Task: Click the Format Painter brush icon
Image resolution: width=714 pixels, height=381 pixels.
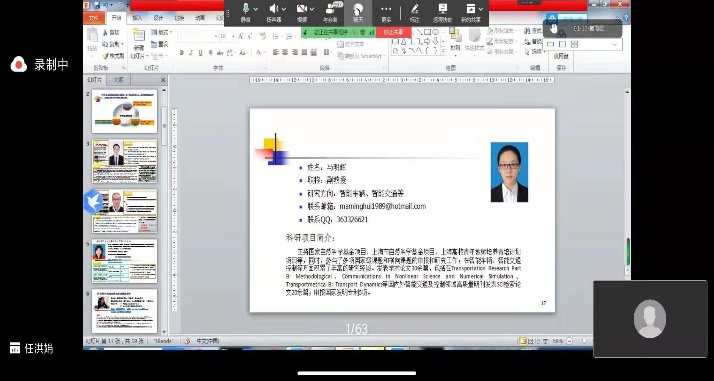Action: (x=106, y=56)
